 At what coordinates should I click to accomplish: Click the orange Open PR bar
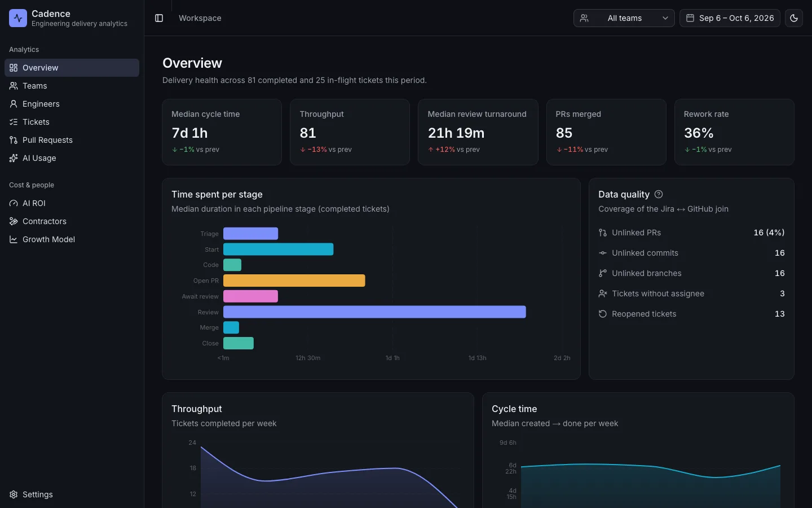click(x=294, y=281)
